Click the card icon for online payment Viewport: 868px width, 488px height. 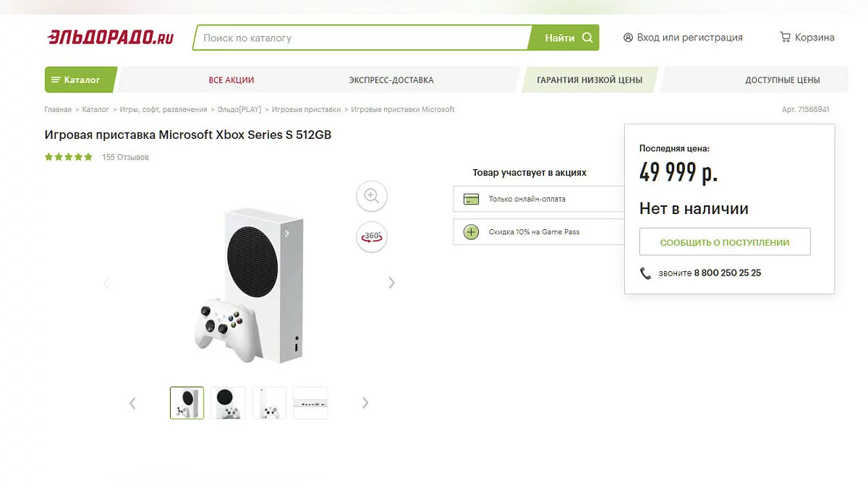[x=472, y=199]
